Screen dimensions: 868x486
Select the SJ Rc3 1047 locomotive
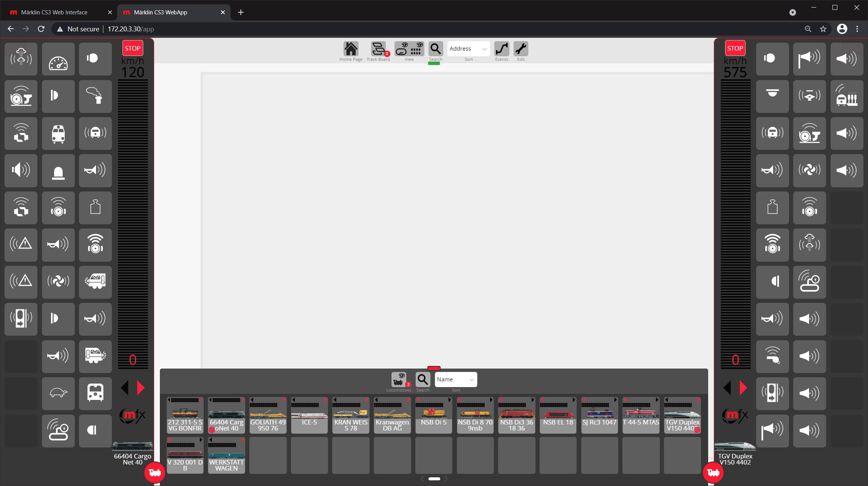pos(599,415)
